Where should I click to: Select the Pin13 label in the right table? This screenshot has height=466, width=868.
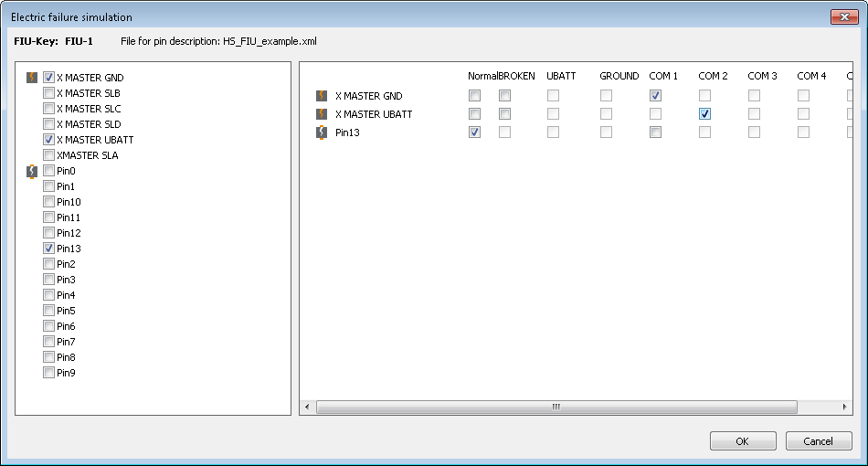[x=347, y=132]
